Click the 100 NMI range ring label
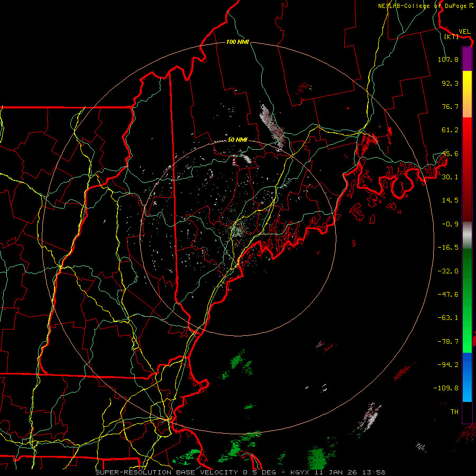476x476 pixels. [237, 42]
